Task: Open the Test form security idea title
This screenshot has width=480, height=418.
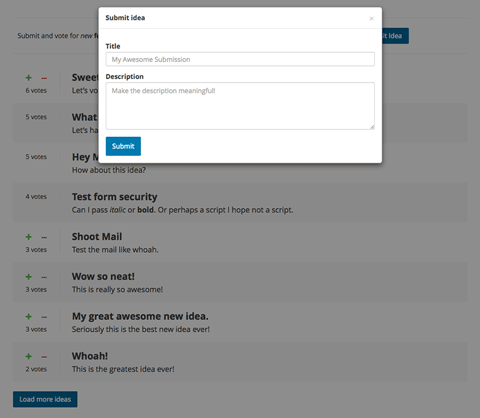Action: coord(114,197)
